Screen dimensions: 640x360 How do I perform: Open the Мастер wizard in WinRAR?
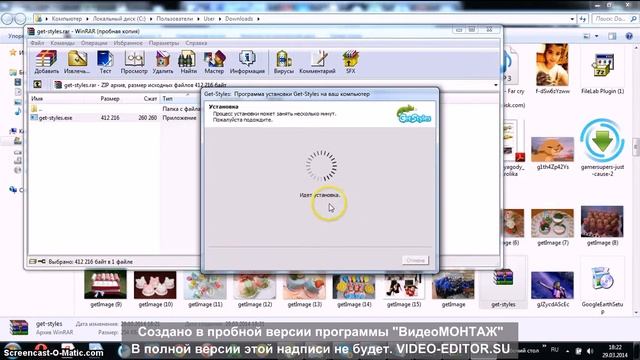coord(214,62)
